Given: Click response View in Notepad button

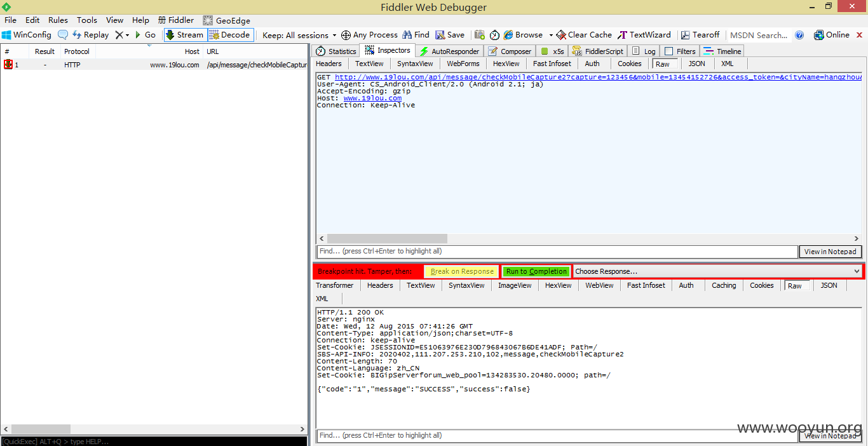Looking at the screenshot, I should [831, 436].
